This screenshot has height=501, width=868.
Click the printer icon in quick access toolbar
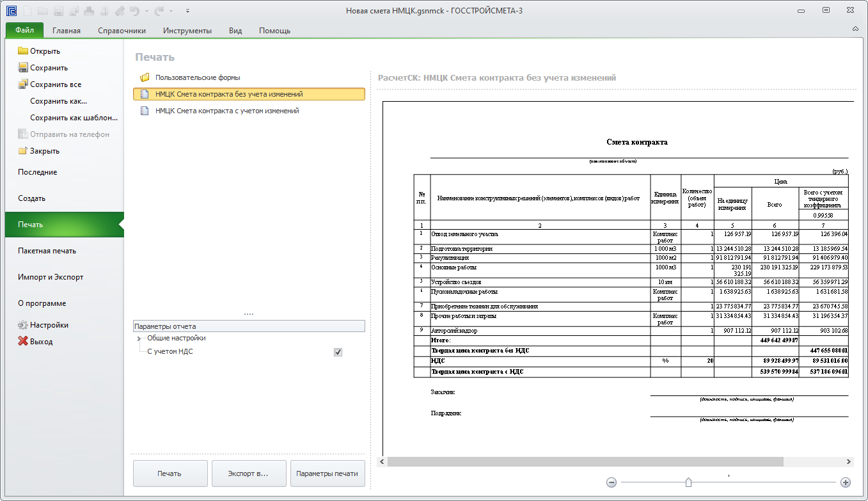point(89,10)
